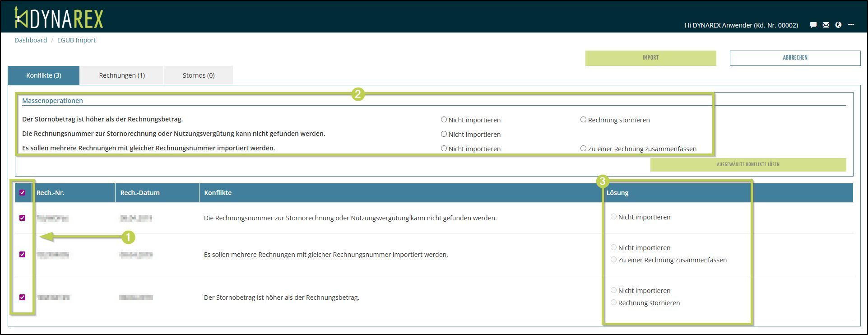Open the chat bubble icon in header

813,25
